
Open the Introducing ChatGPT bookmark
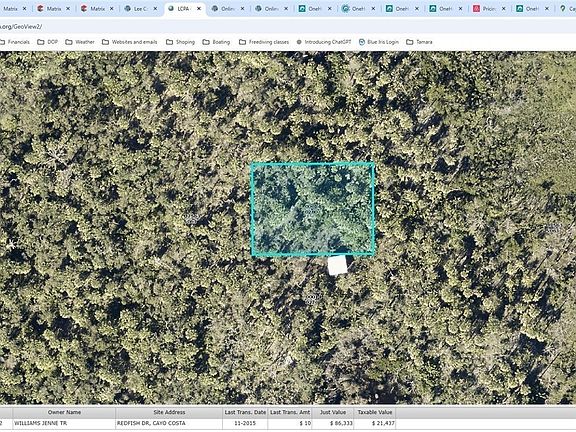coord(324,42)
